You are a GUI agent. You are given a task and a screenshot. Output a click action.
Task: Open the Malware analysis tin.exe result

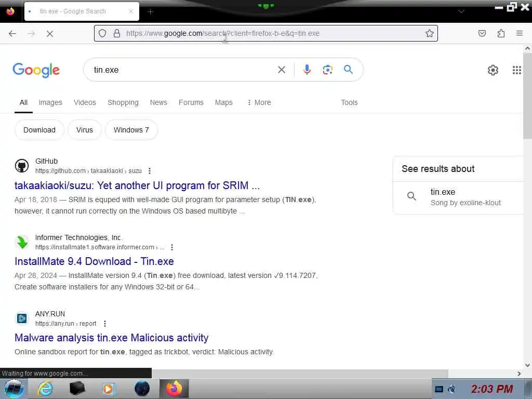pos(111,338)
